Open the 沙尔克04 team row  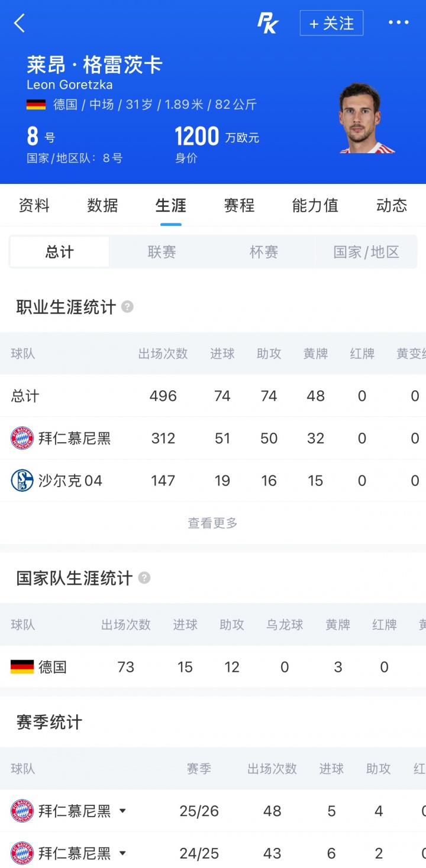pyautogui.click(x=213, y=481)
